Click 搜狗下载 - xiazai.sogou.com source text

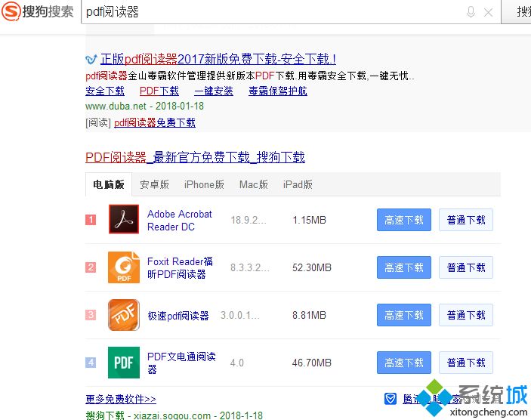click(x=174, y=415)
